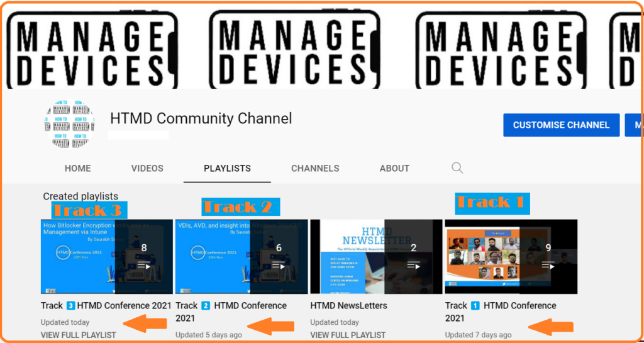The height and width of the screenshot is (343, 644).
Task: Click 'Updated 7 days ago' text
Action: tap(478, 335)
